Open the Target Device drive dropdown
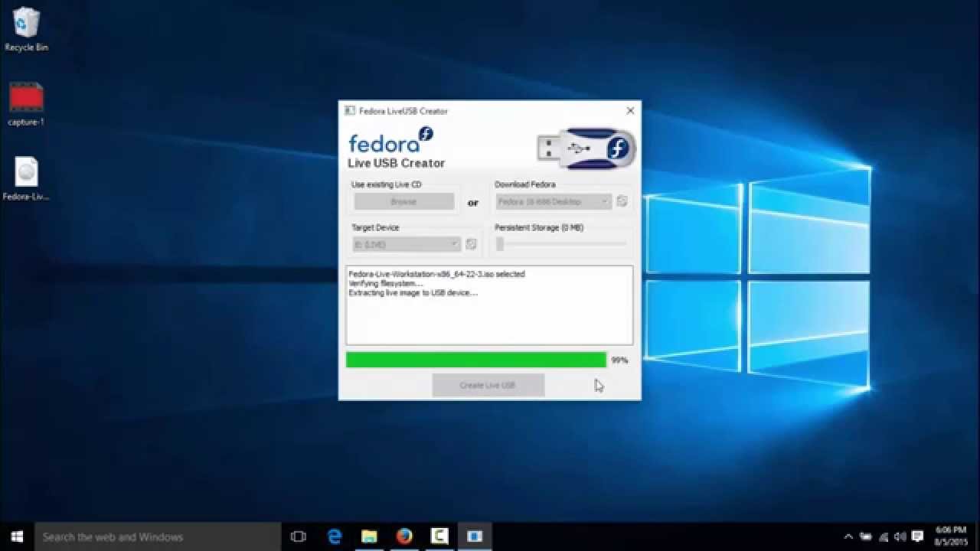The width and height of the screenshot is (980, 551). click(x=407, y=244)
